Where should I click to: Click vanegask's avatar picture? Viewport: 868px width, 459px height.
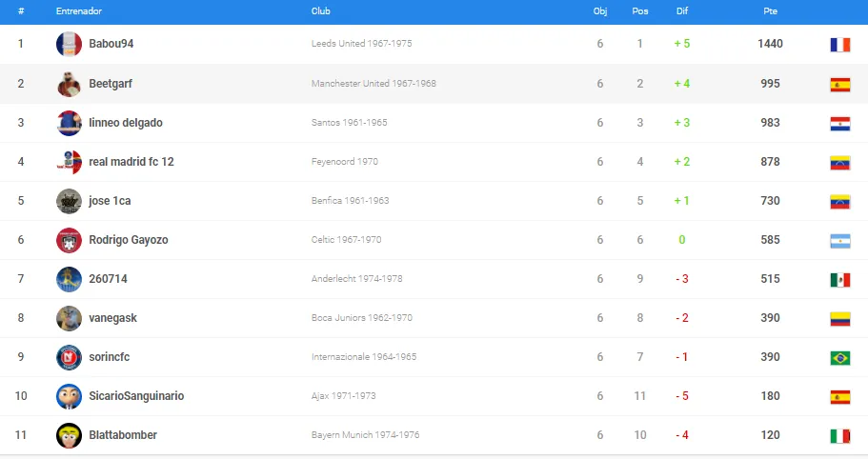(70, 318)
